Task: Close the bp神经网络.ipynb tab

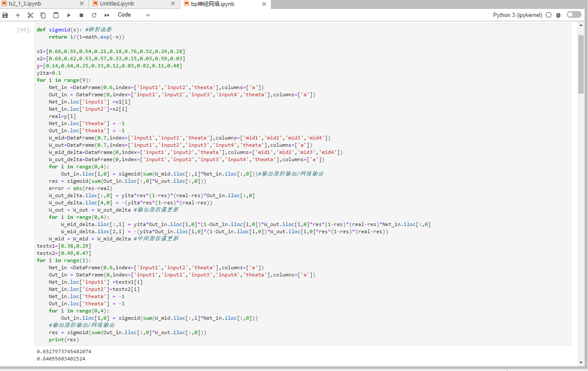Action: click(264, 4)
